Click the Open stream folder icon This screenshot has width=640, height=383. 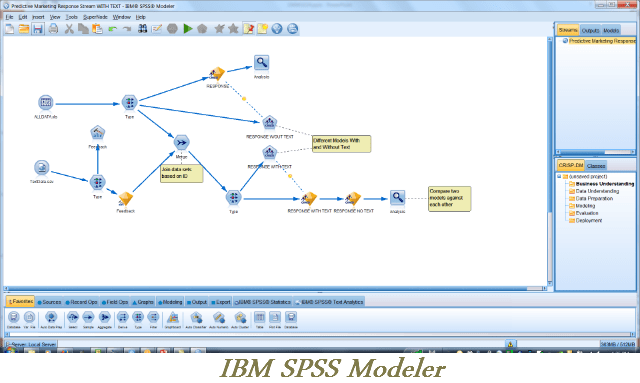(x=24, y=29)
